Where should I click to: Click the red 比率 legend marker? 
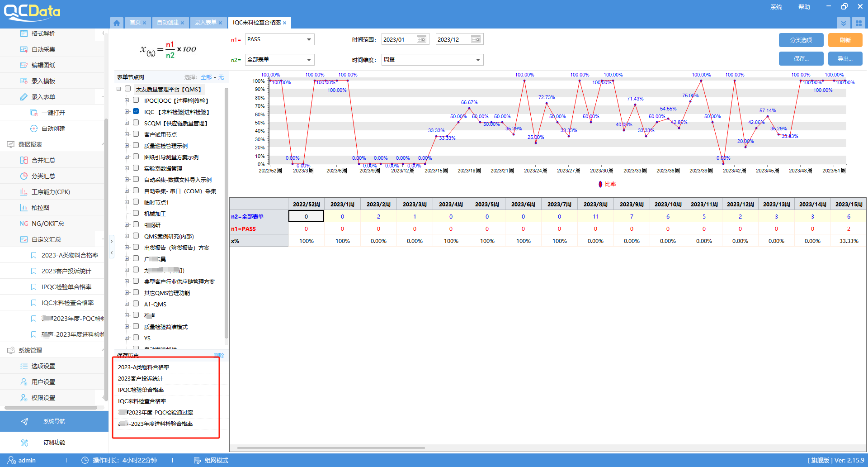[x=600, y=184]
